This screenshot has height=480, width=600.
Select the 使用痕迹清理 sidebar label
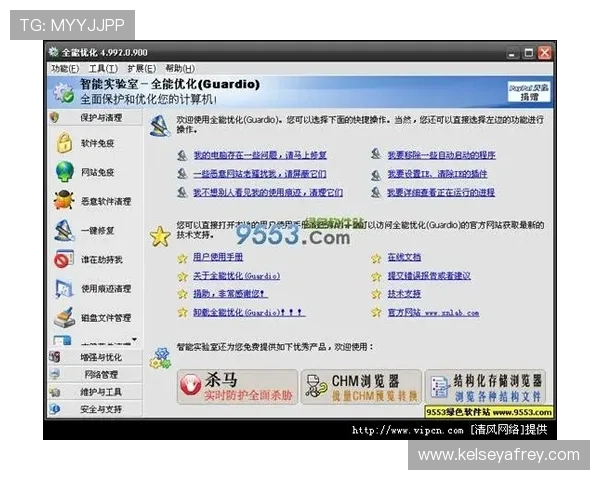click(x=106, y=289)
